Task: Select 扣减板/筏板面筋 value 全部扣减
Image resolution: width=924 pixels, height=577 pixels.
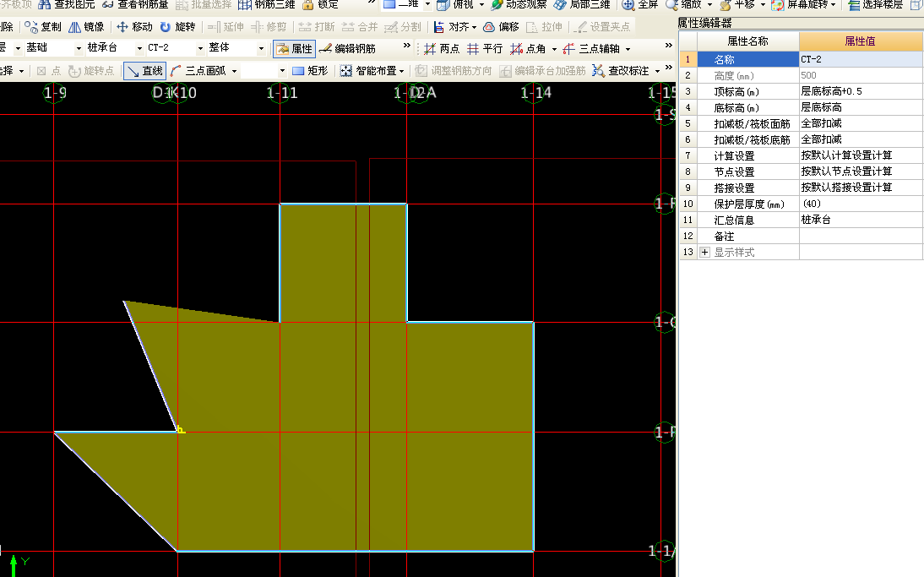Action: click(861, 123)
